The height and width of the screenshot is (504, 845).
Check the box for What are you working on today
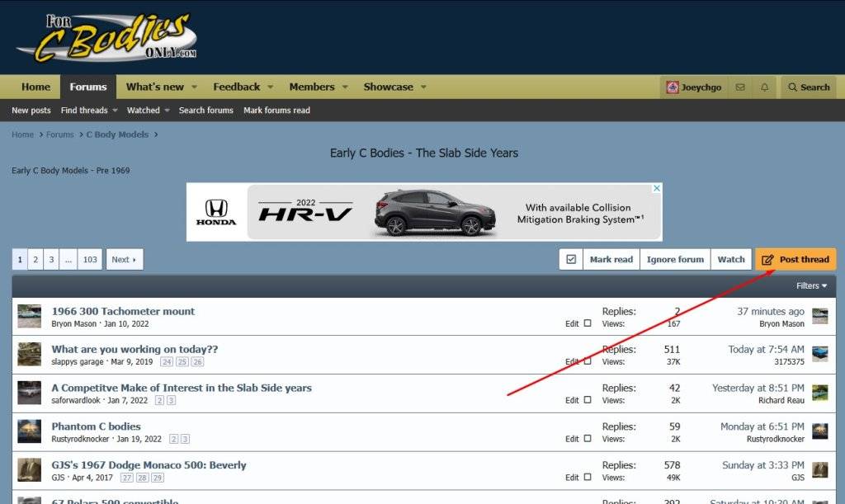pos(588,361)
